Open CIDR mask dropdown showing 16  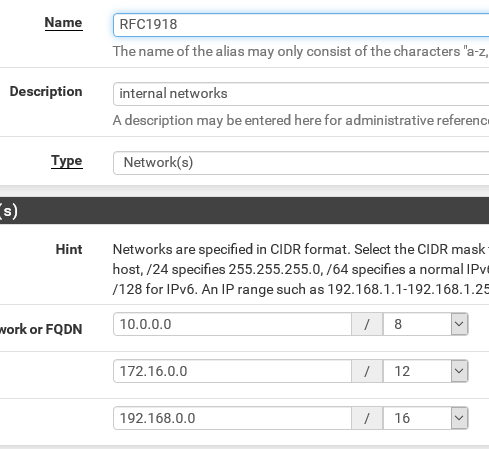click(426, 418)
